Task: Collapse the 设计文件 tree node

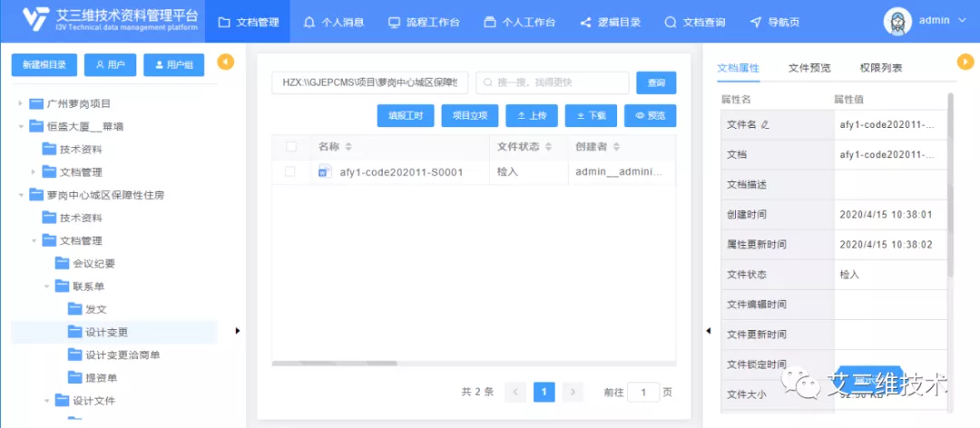Action: tap(46, 401)
